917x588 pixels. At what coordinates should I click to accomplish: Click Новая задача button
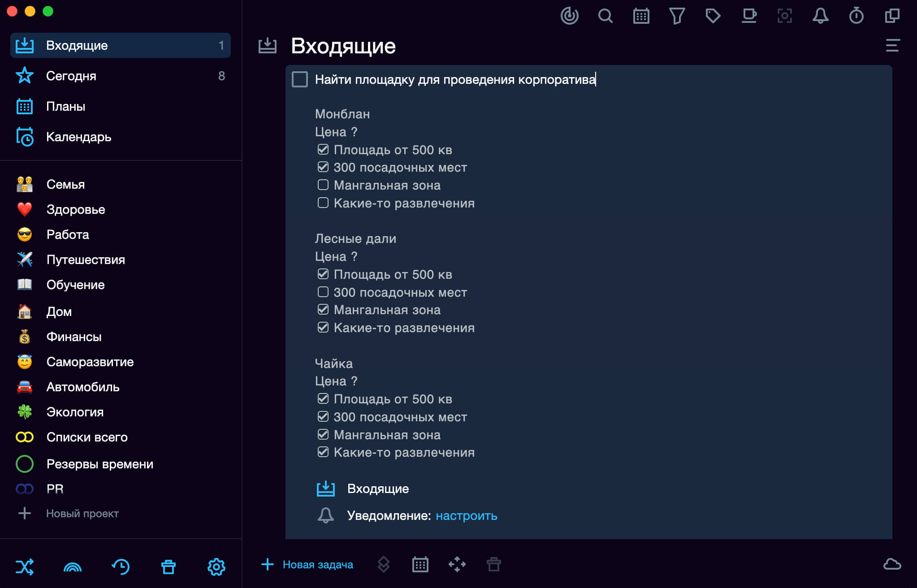pyautogui.click(x=307, y=564)
